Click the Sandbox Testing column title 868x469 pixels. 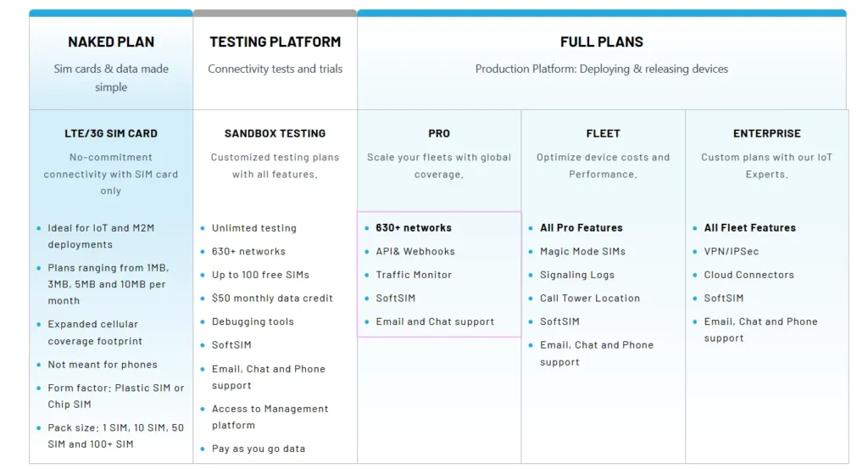tap(275, 133)
